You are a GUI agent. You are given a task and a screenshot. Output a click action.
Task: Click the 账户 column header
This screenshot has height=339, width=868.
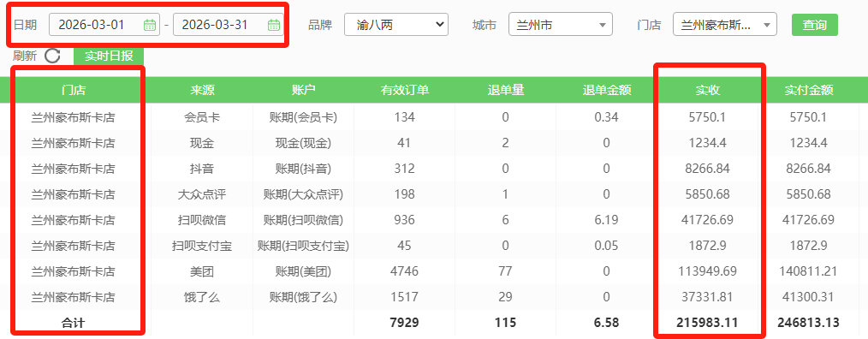click(303, 90)
